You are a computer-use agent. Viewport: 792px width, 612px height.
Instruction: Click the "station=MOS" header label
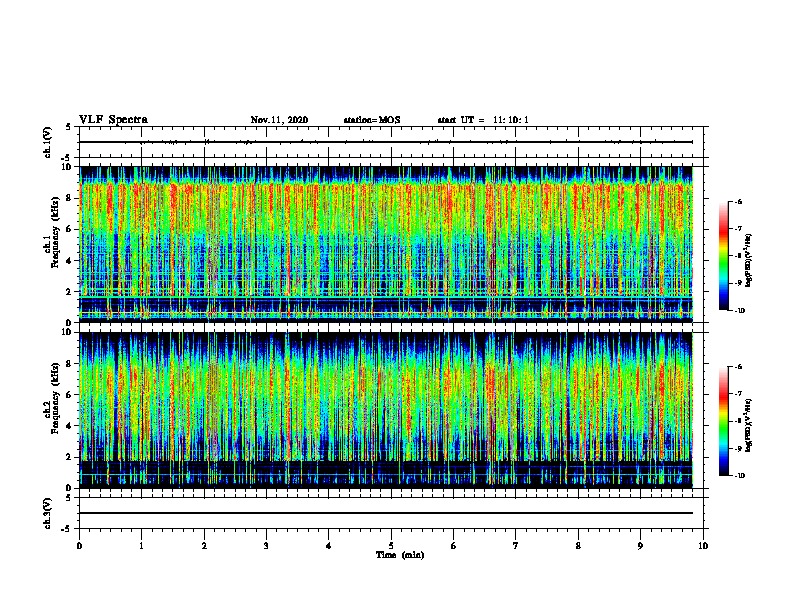pyautogui.click(x=372, y=120)
